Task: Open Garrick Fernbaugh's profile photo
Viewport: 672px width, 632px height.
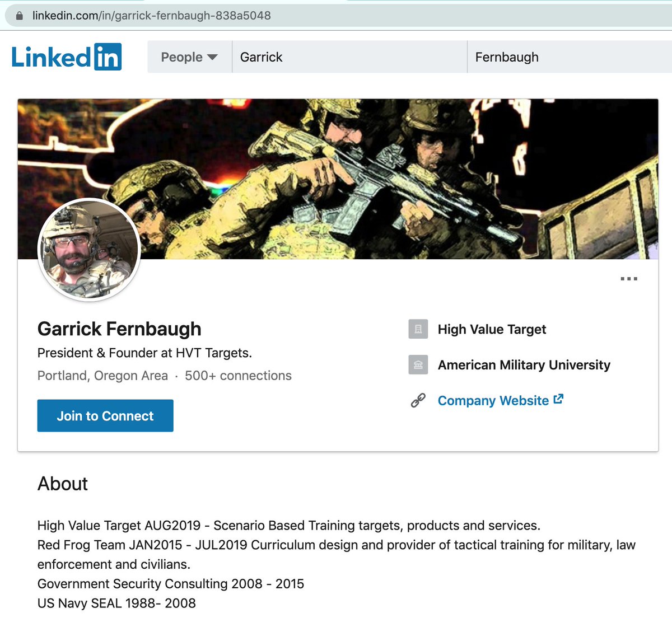Action: 88,250
